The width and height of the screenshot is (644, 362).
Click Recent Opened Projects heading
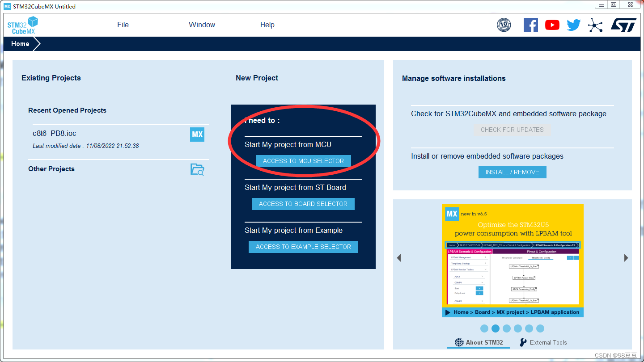pos(67,110)
